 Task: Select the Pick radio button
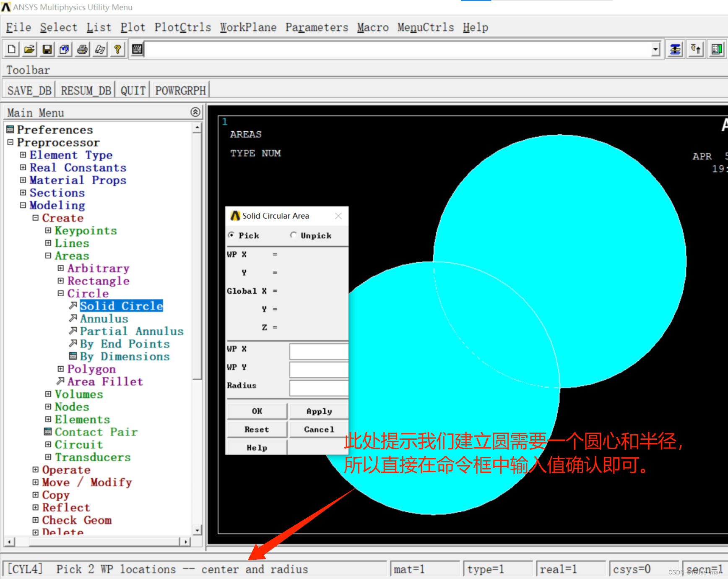tap(231, 235)
